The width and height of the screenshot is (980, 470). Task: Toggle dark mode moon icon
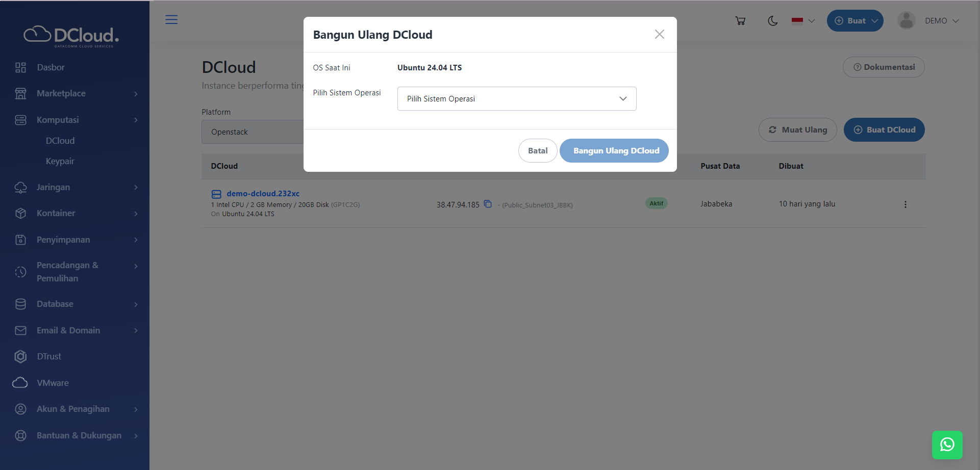773,21
